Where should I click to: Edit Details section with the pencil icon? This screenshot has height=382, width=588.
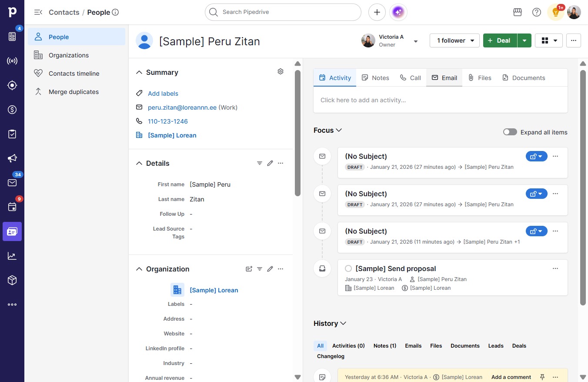tap(270, 163)
